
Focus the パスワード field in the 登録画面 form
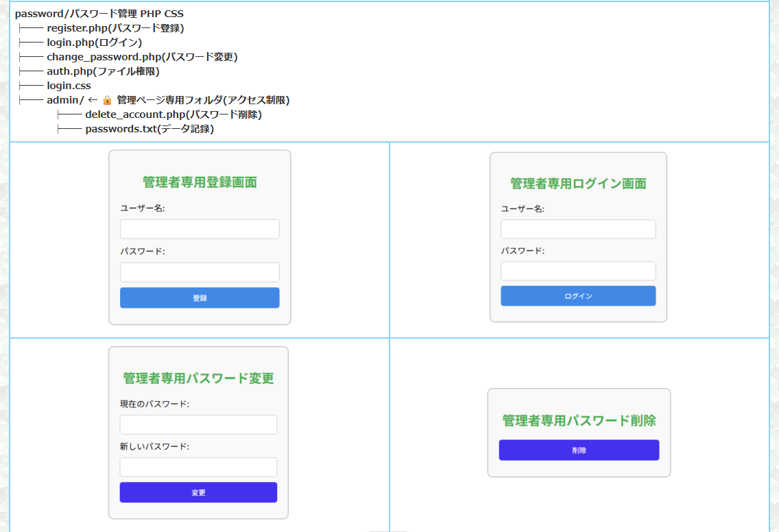point(200,272)
